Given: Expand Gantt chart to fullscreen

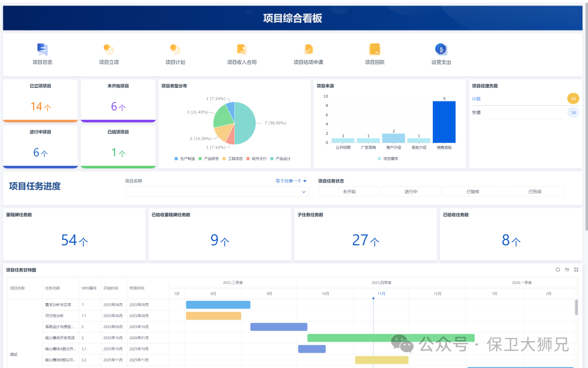Looking at the screenshot, I should pyautogui.click(x=576, y=270).
